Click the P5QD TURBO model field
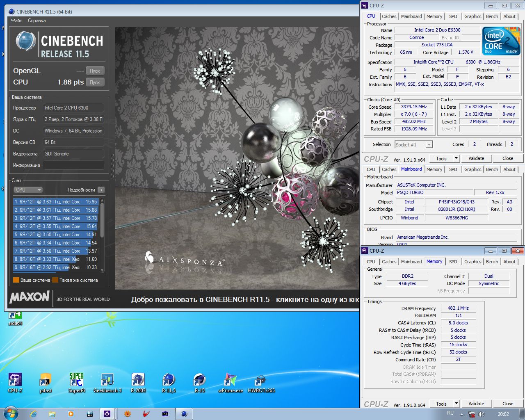This screenshot has width=525, height=420. (434, 192)
